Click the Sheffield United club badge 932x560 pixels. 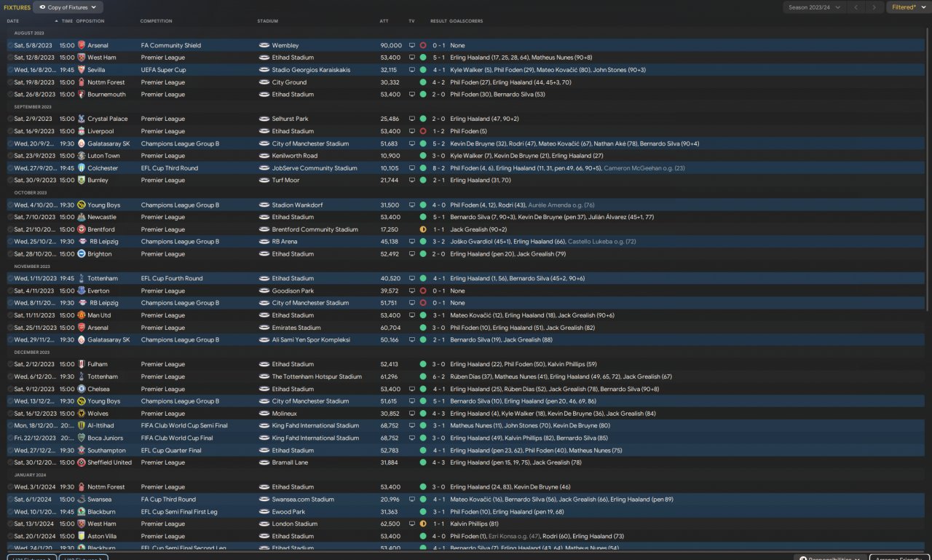[82, 462]
